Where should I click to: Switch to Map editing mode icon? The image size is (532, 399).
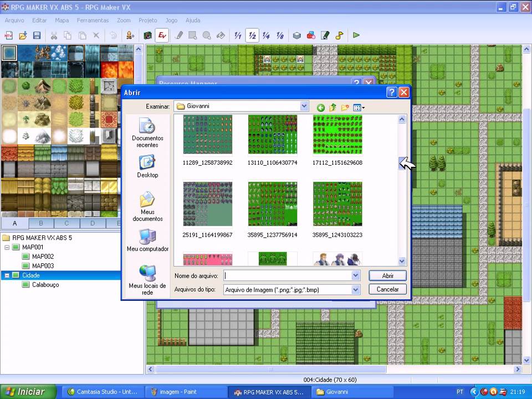[x=147, y=35]
